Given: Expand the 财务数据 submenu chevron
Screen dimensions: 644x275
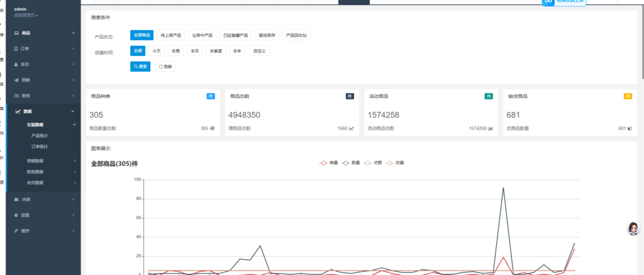Looking at the screenshot, I should (x=75, y=172).
